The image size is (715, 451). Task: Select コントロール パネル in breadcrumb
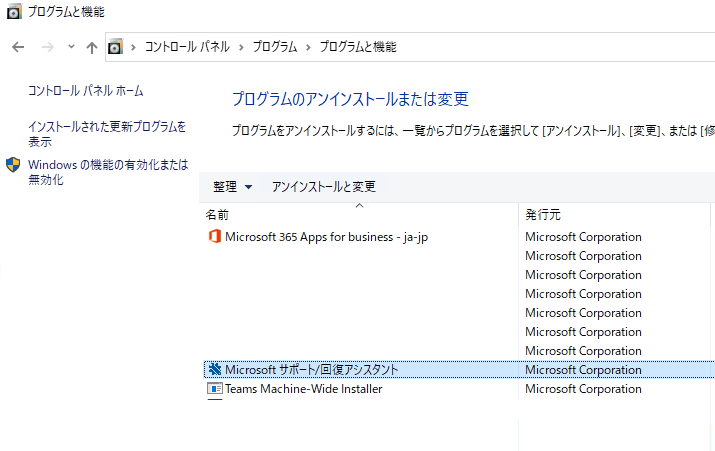tap(187, 47)
